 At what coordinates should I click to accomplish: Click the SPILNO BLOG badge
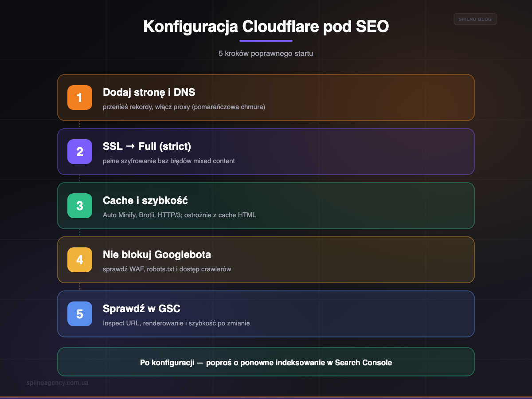pos(475,19)
